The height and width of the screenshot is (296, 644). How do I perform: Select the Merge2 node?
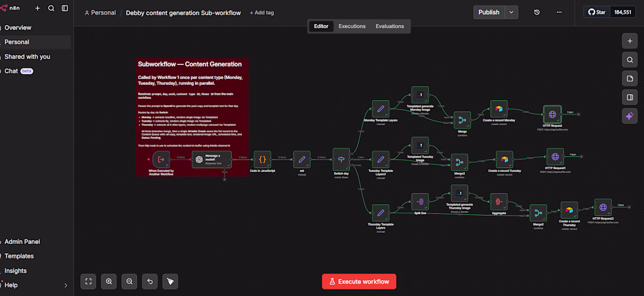pos(539,213)
